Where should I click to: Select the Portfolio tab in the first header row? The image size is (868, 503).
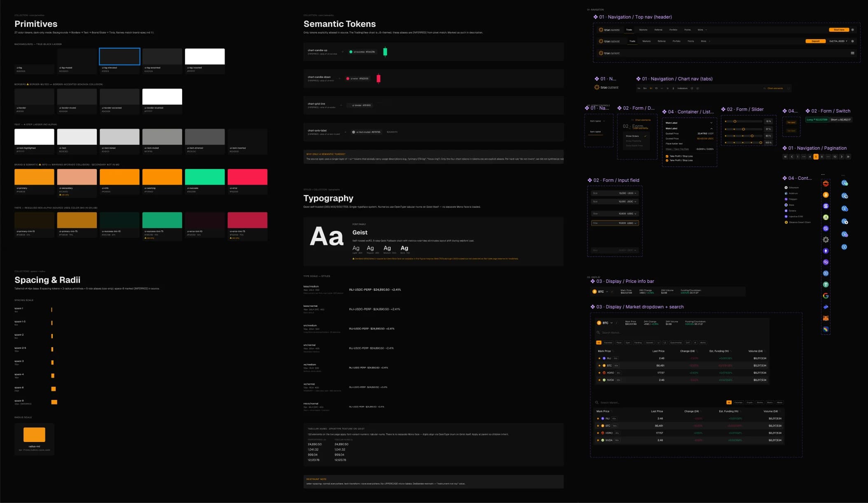[x=673, y=30]
